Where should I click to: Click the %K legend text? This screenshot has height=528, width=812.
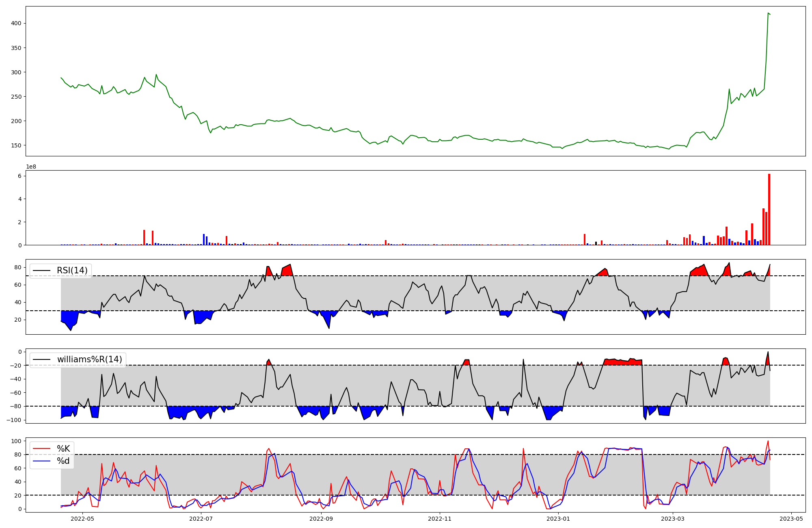coord(63,449)
